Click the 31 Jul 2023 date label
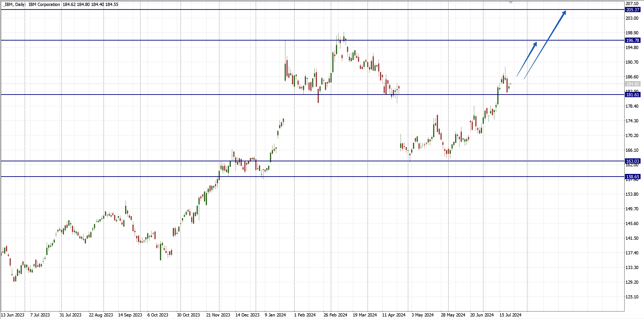Viewport: 644px width, 319px height. tap(70, 315)
